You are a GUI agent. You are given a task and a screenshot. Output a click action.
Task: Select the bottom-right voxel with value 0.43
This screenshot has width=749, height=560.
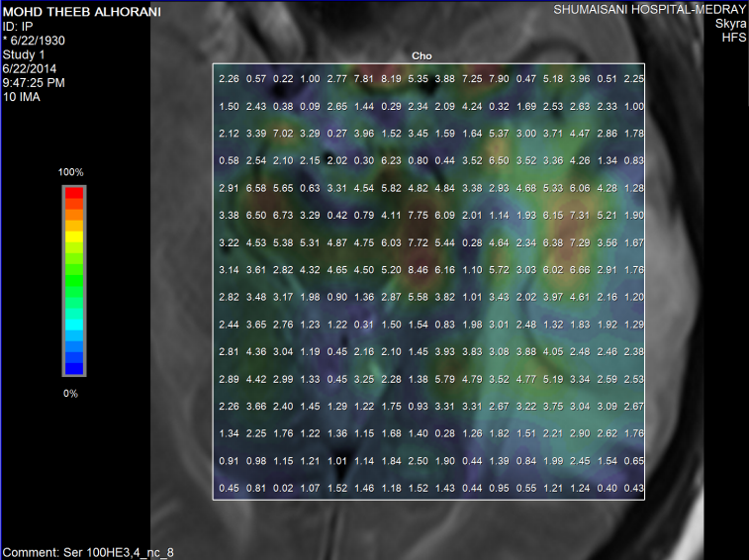click(x=634, y=487)
